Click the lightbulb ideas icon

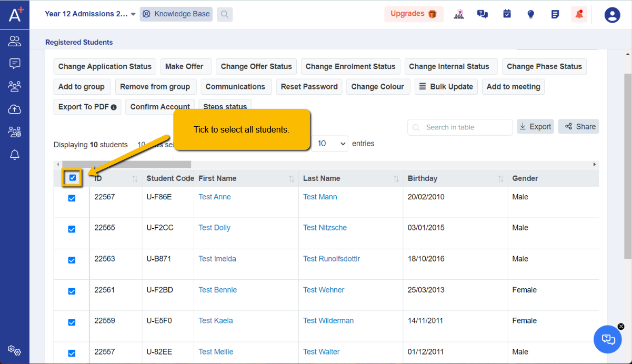[x=531, y=14]
